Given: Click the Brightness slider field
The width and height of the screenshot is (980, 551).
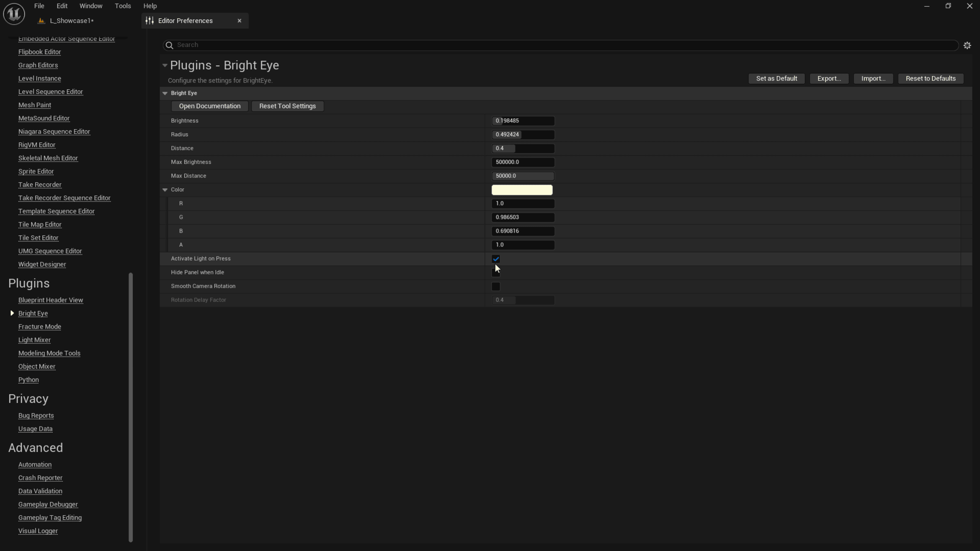Looking at the screenshot, I should (x=523, y=121).
